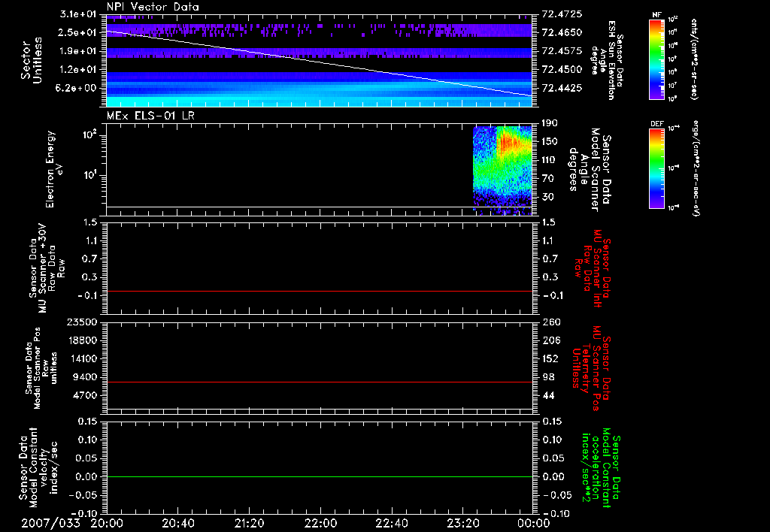The image size is (770, 532).
Task: Click the colored electron energy spectrogram data
Action: [502, 171]
